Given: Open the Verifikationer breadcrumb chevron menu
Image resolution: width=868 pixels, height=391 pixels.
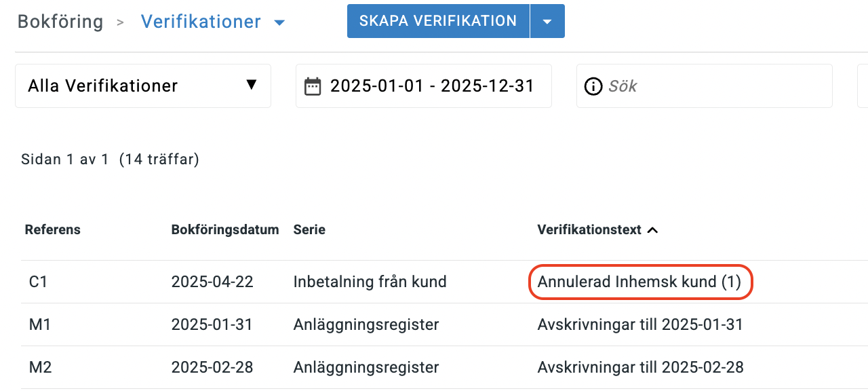Looking at the screenshot, I should click(279, 22).
